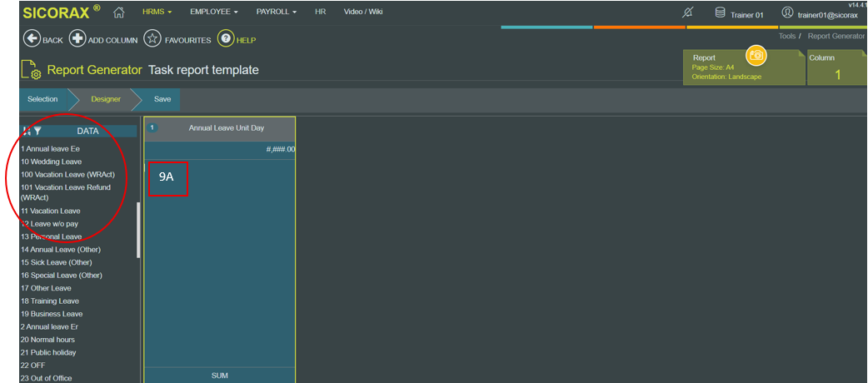Image resolution: width=868 pixels, height=383 pixels.
Task: Click the Add Column plus icon
Action: coord(77,39)
